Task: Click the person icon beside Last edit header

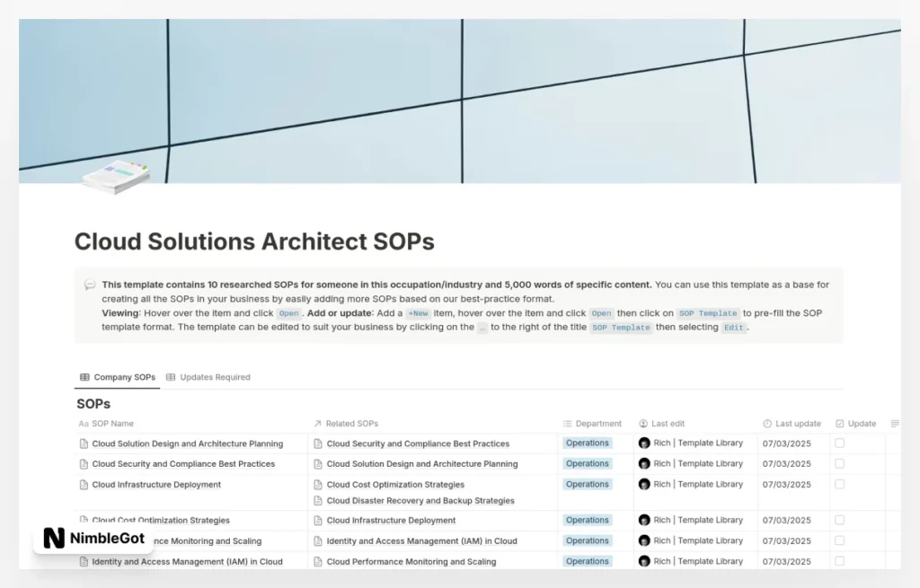Action: pyautogui.click(x=641, y=423)
